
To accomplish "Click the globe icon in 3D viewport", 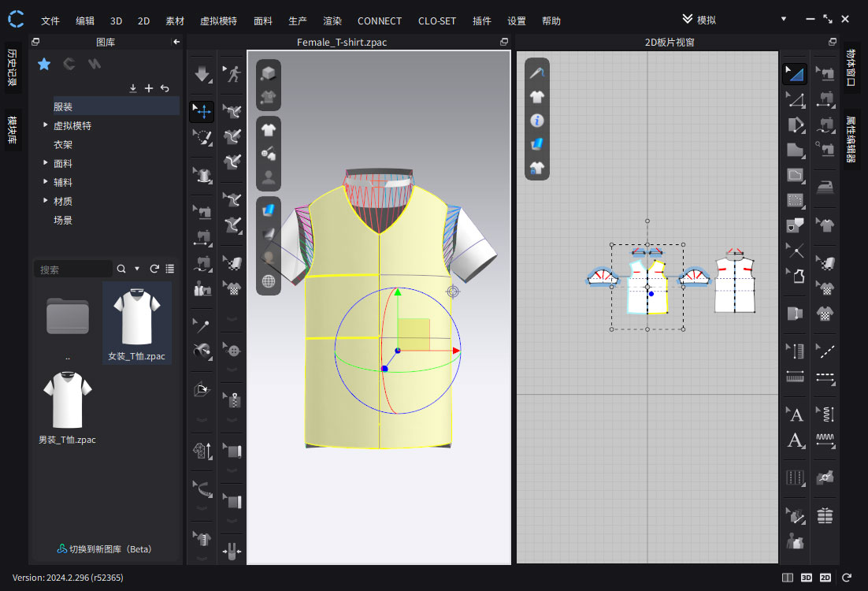I will [269, 281].
